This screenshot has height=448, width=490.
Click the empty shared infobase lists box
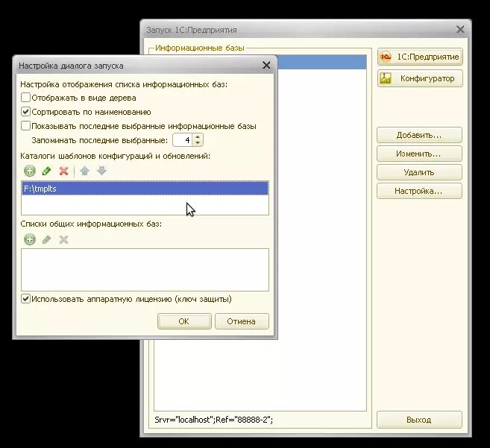click(x=145, y=270)
